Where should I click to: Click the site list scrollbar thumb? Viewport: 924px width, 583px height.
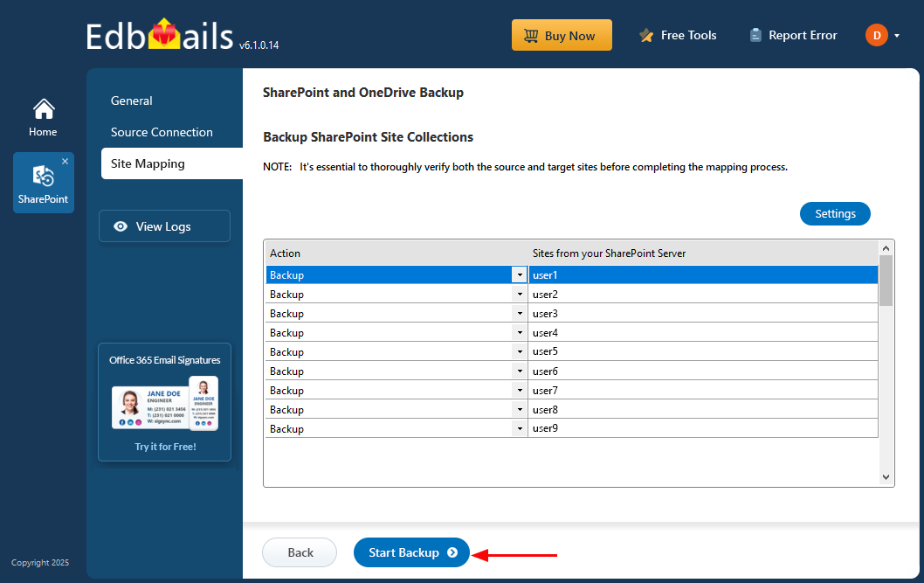(x=886, y=281)
